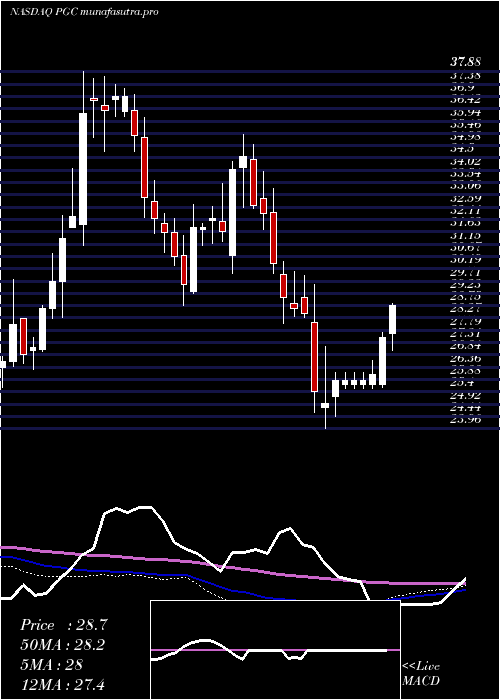The height and width of the screenshot is (700, 500).
Task: Click the 29.71 price axis label
Action: tap(465, 271)
